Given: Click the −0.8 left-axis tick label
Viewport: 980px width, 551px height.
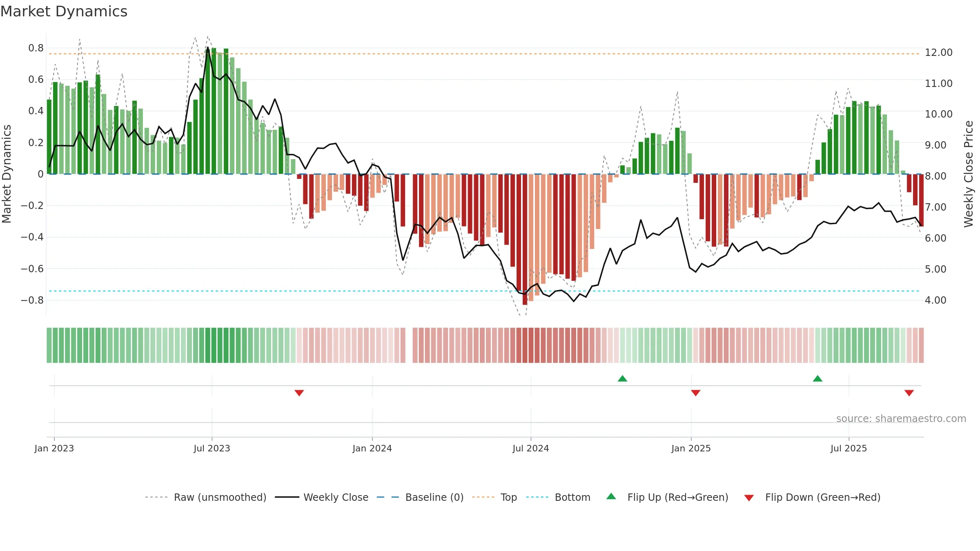Looking at the screenshot, I should [32, 300].
